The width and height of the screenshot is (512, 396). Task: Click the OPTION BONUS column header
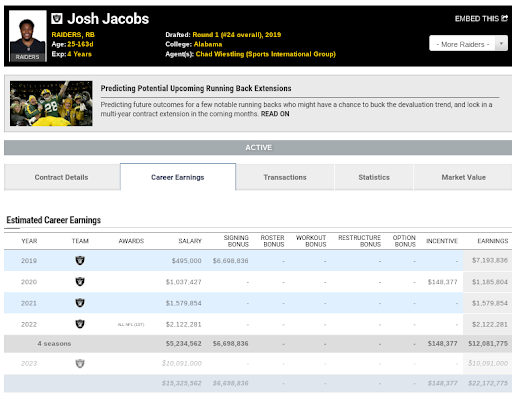tap(404, 241)
